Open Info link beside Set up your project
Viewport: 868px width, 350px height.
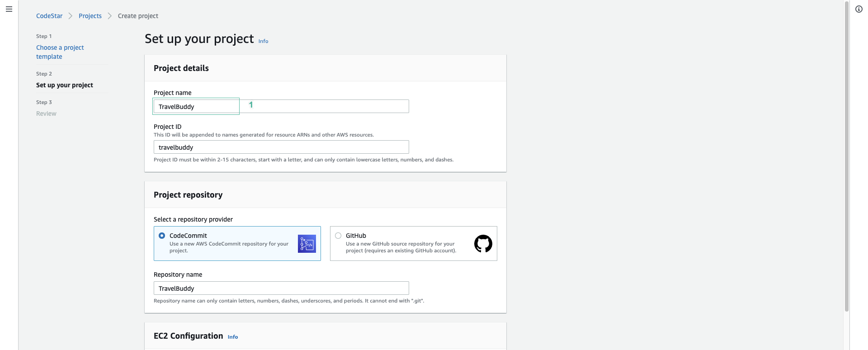pos(263,41)
